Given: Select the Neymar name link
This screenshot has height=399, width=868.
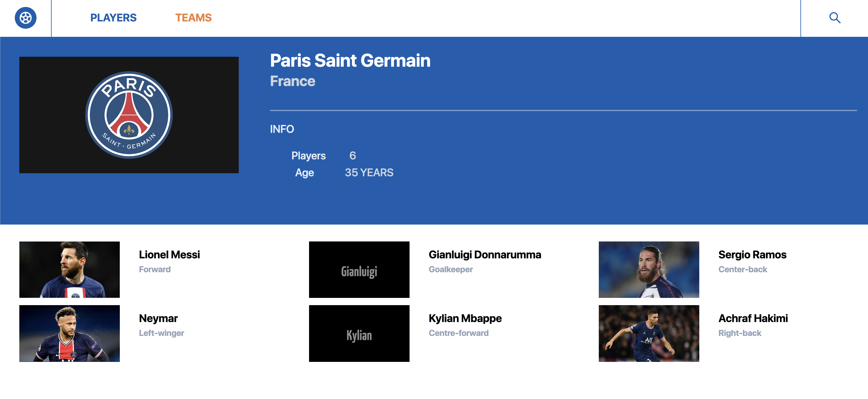Looking at the screenshot, I should [x=158, y=318].
